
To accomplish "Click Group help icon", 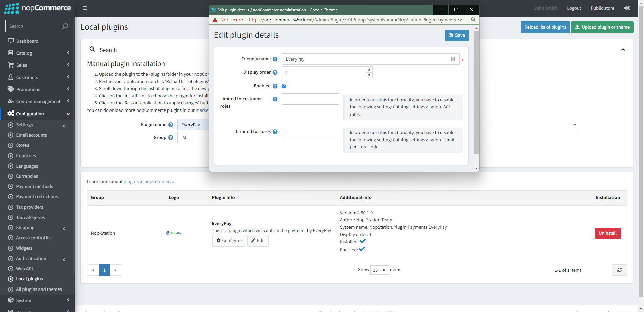I will (x=171, y=138).
